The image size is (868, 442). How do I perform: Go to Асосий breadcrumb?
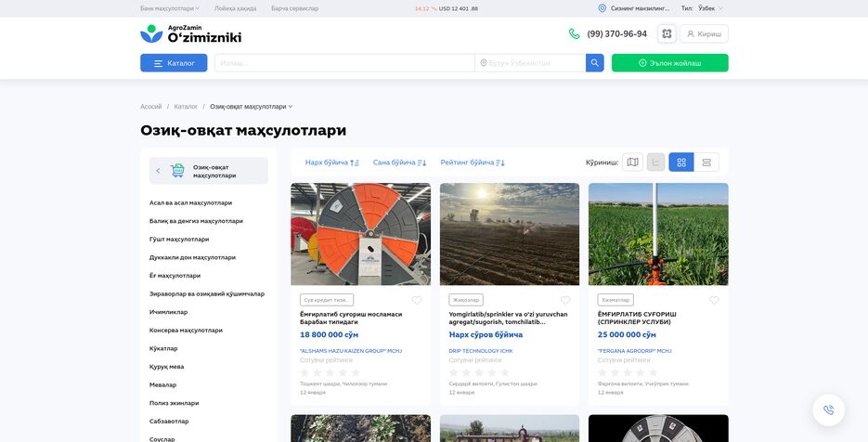150,107
